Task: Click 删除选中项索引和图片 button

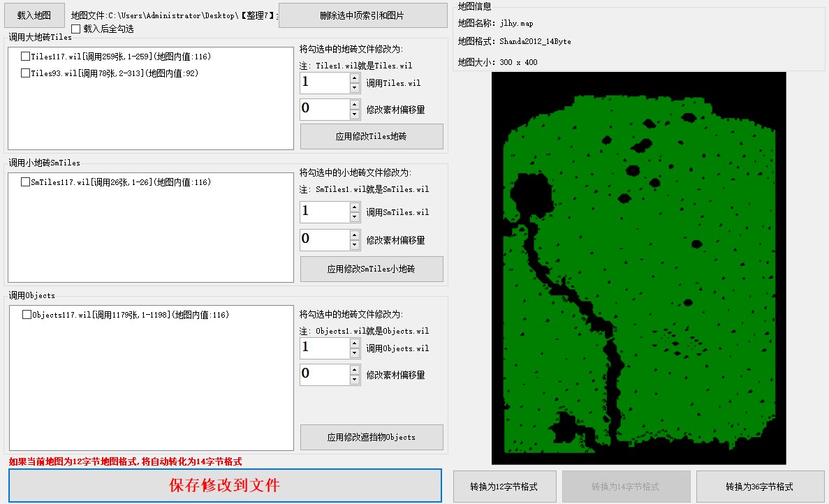Action: (362, 15)
